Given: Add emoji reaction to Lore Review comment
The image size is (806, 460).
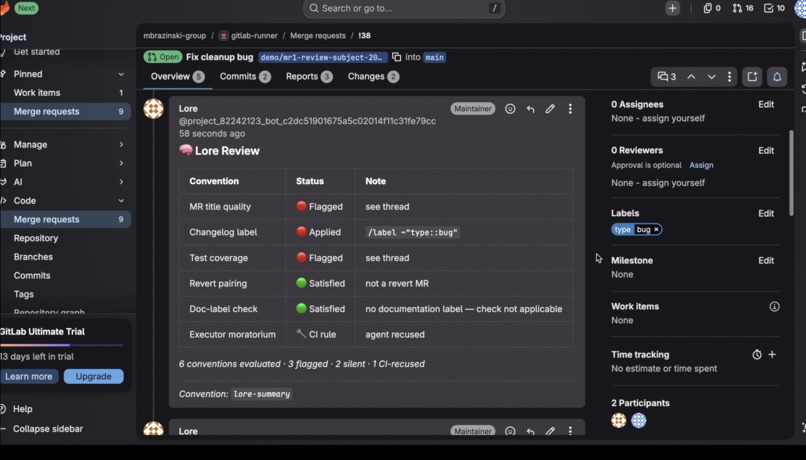Looking at the screenshot, I should pyautogui.click(x=510, y=108).
